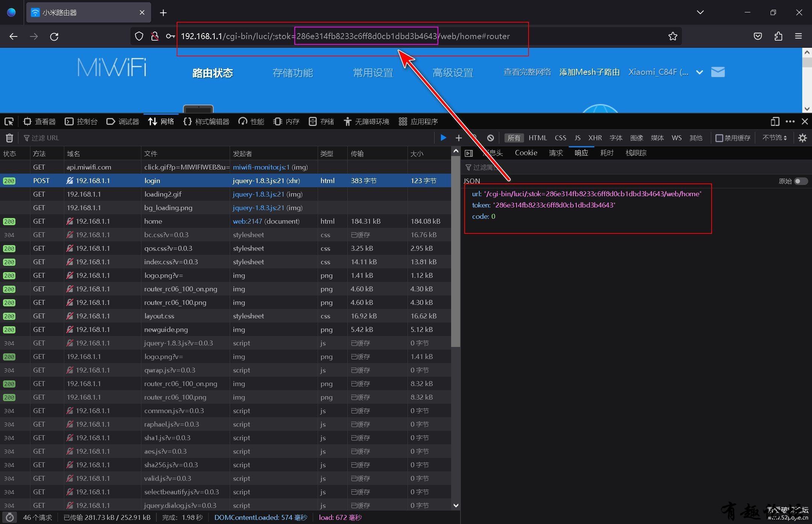Open the 栈跟踪 stack trace tab
The width and height of the screenshot is (812, 524).
pyautogui.click(x=636, y=153)
